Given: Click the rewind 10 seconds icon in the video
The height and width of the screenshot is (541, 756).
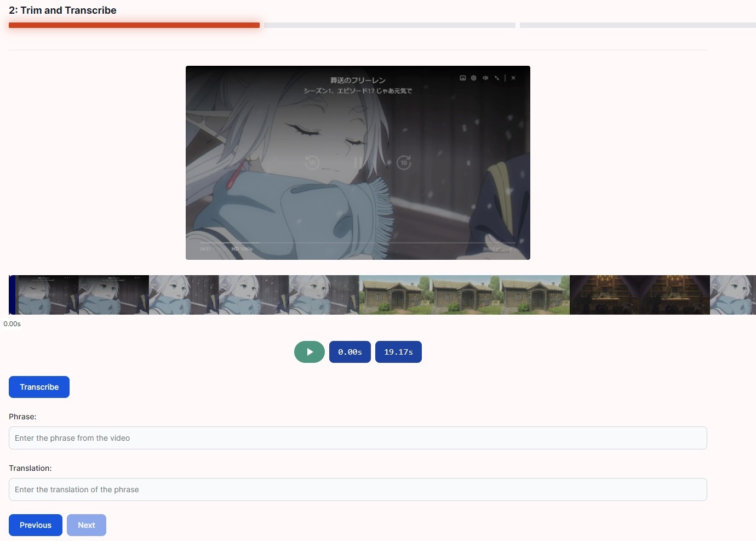Looking at the screenshot, I should point(312,162).
